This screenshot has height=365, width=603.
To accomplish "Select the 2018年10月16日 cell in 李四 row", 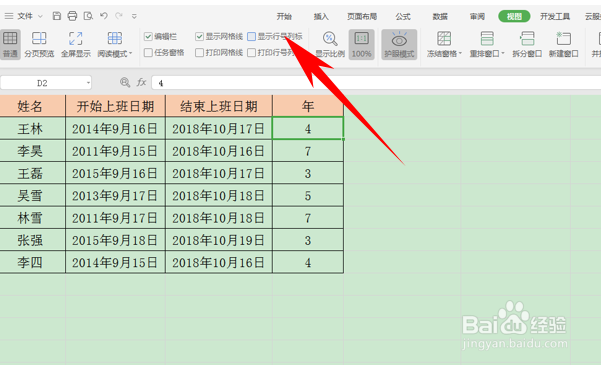I will coord(219,262).
